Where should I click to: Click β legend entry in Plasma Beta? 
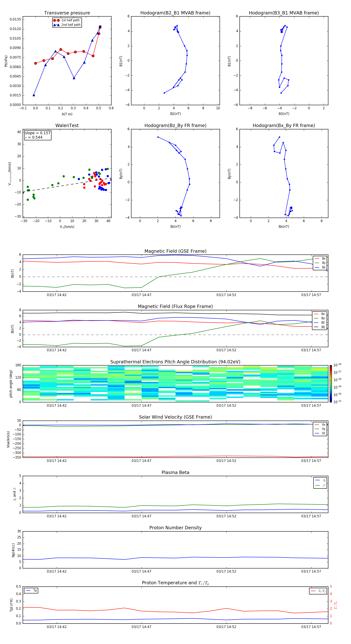click(x=320, y=485)
